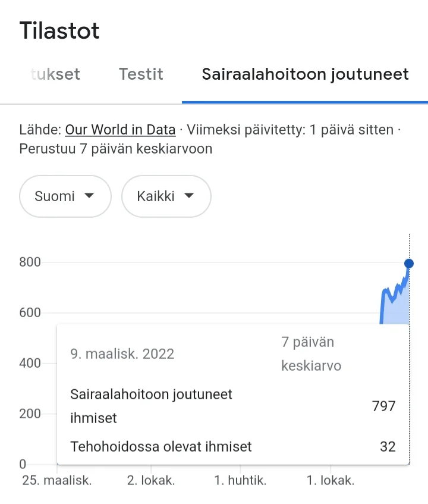
Task: Select the Sairaalahoitoon joutuneet tab
Action: point(305,74)
